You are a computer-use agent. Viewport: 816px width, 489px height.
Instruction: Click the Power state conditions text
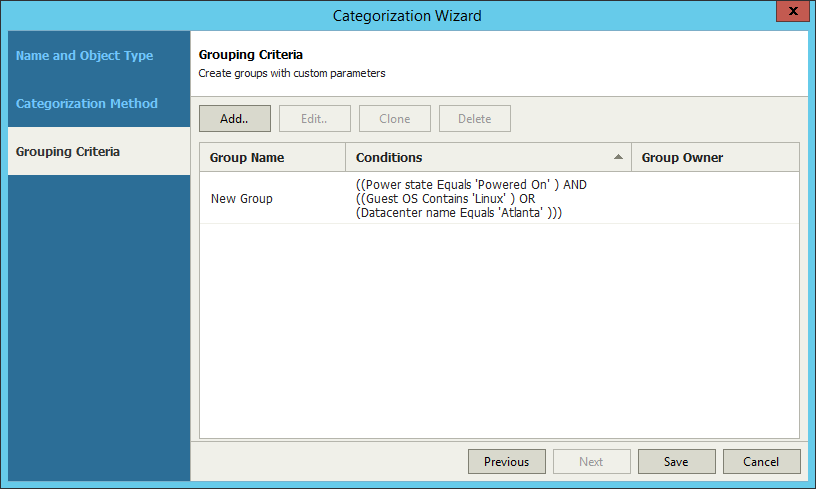pyautogui.click(x=471, y=199)
